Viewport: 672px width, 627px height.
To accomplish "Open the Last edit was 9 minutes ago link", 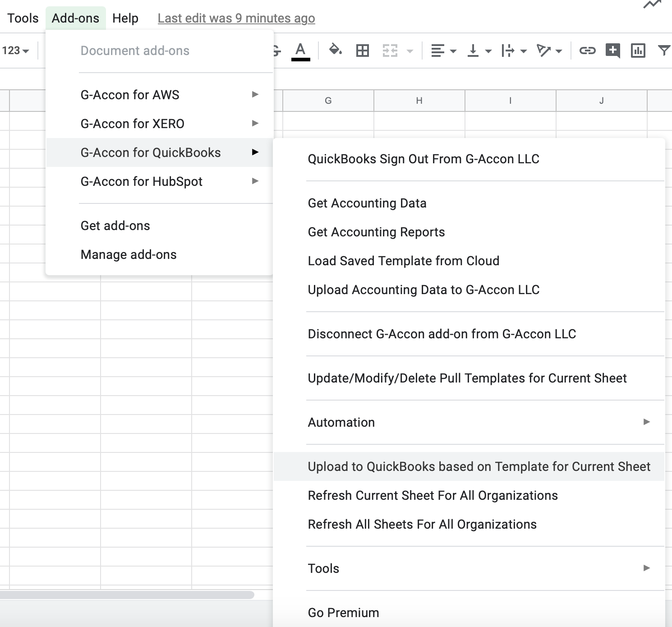I will click(x=236, y=18).
